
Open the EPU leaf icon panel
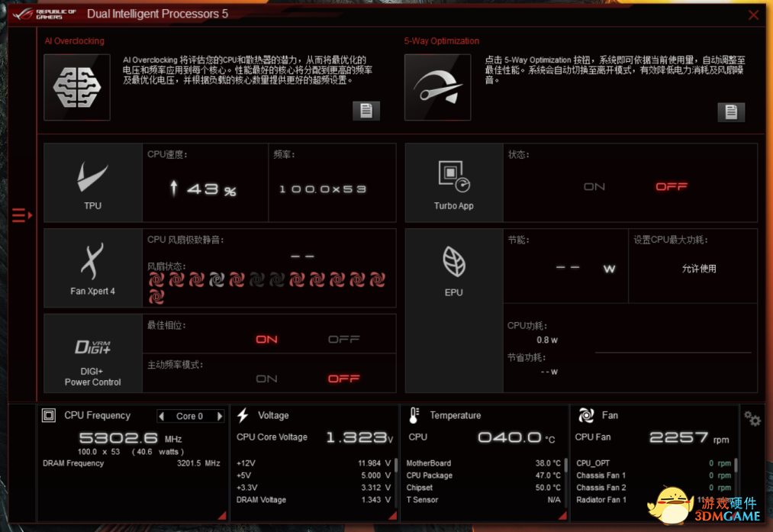click(453, 268)
